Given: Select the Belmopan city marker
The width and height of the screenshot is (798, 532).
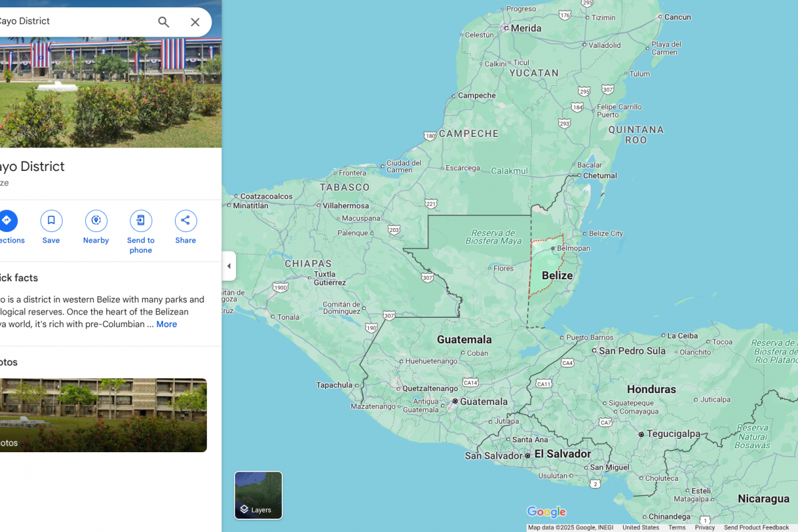Looking at the screenshot, I should coord(553,248).
